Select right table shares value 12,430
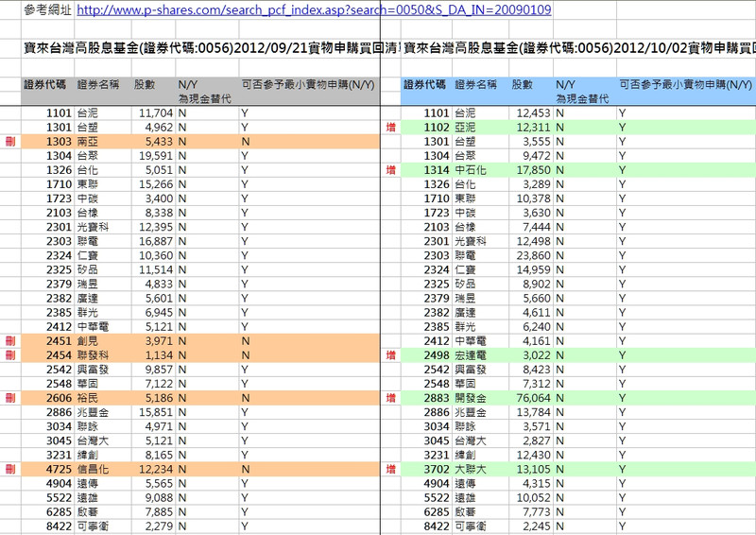Viewport: 756px width, 535px height. click(x=533, y=455)
